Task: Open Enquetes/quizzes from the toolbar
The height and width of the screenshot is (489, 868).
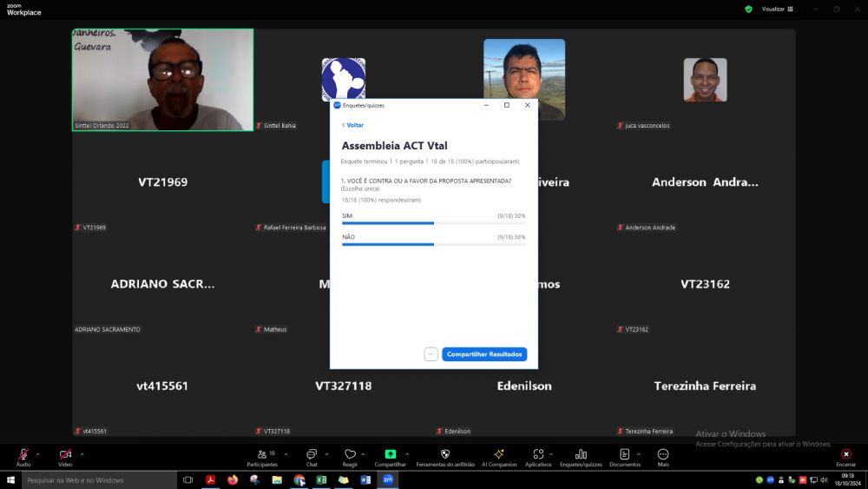Action: (x=581, y=454)
